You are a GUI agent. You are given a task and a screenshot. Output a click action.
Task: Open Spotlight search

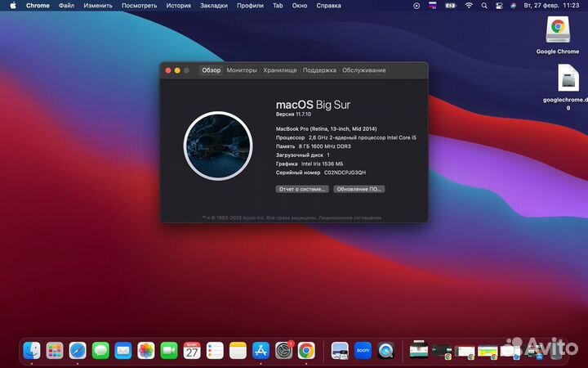point(484,6)
